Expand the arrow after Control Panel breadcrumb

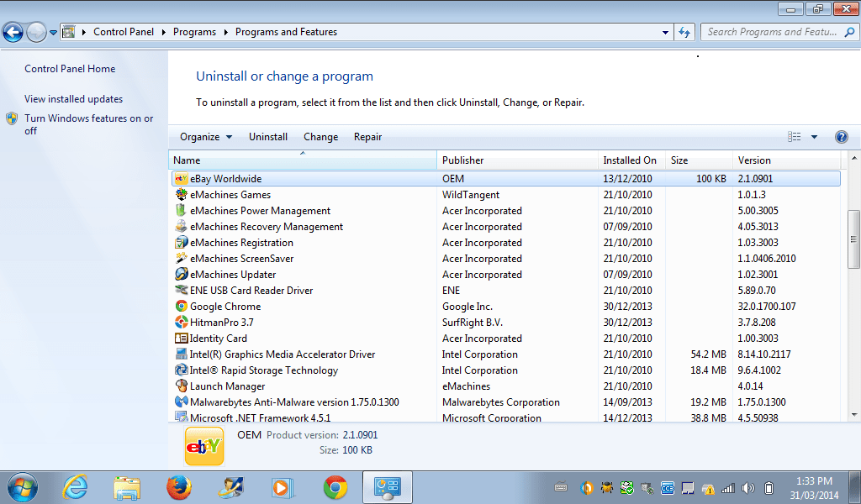pyautogui.click(x=164, y=33)
